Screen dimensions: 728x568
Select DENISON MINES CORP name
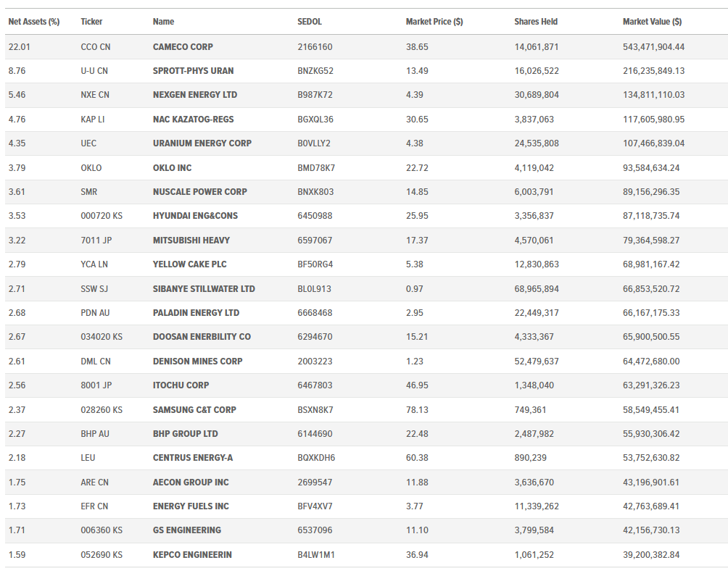click(197, 361)
